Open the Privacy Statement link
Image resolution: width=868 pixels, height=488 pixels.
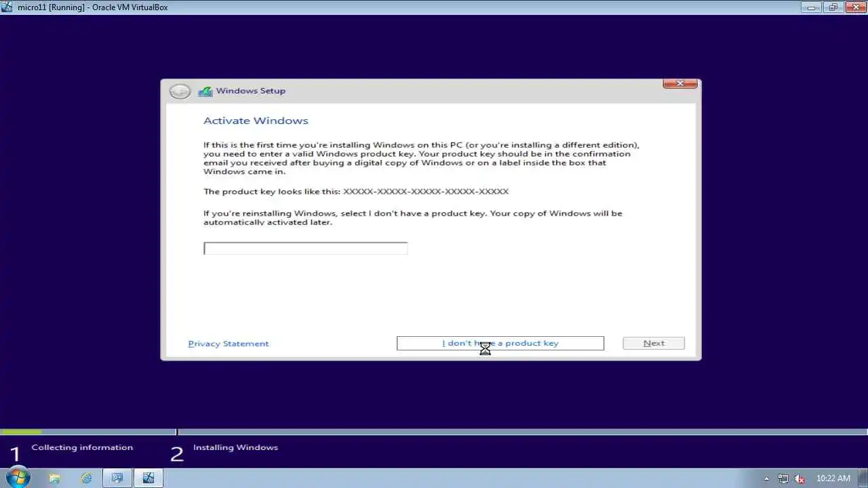[229, 344]
